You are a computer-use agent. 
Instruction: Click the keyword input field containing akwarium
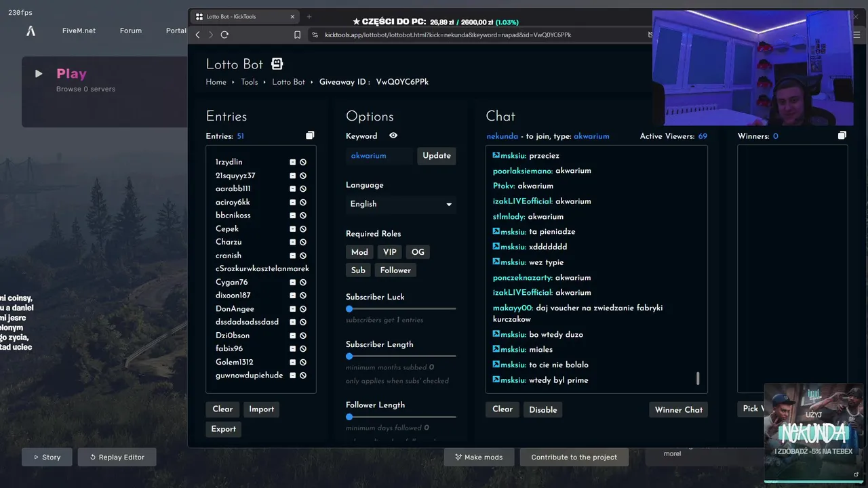click(x=379, y=156)
